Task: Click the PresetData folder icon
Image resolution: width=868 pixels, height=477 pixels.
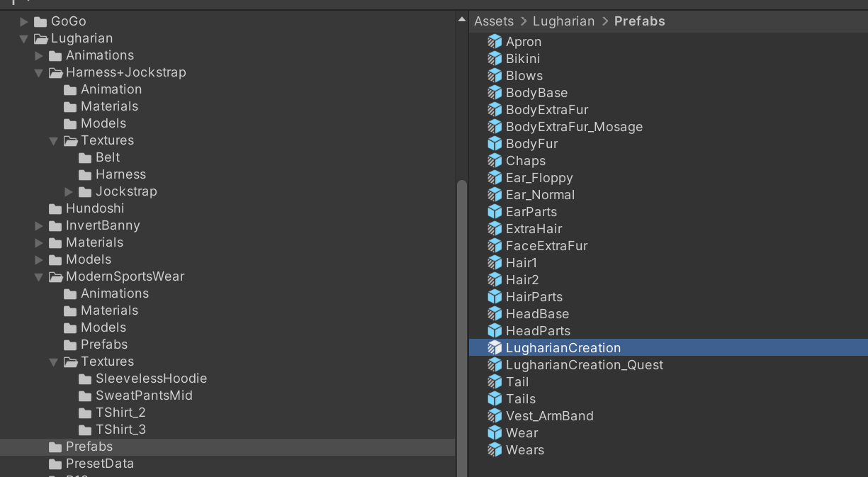Action: [x=55, y=464]
